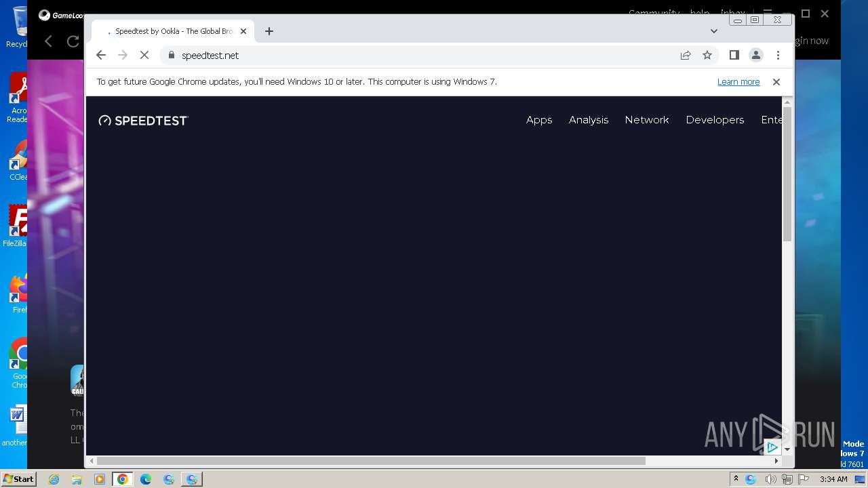Show hidden system tray icons

(x=736, y=479)
